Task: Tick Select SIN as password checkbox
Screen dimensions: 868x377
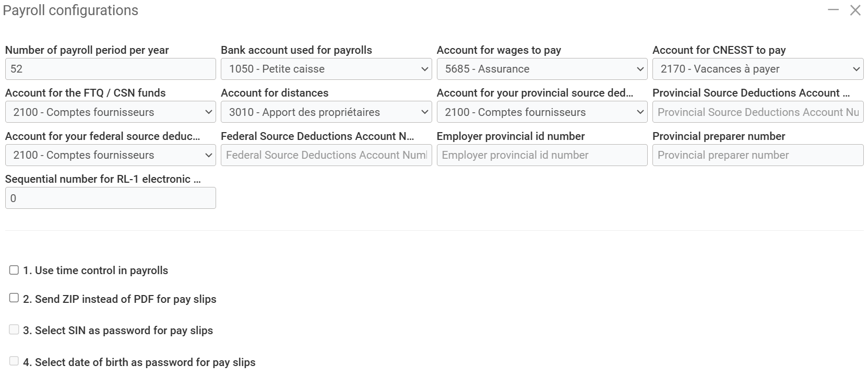Action: pos(14,329)
